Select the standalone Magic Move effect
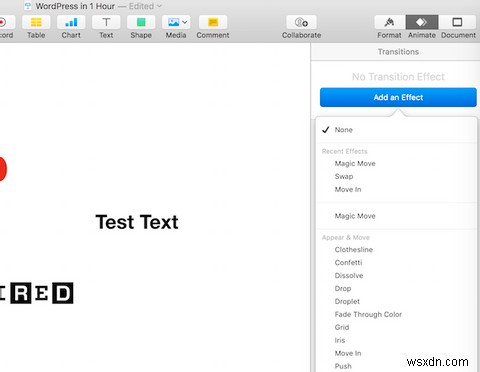Screen dimensions: 480x372 point(396,216)
